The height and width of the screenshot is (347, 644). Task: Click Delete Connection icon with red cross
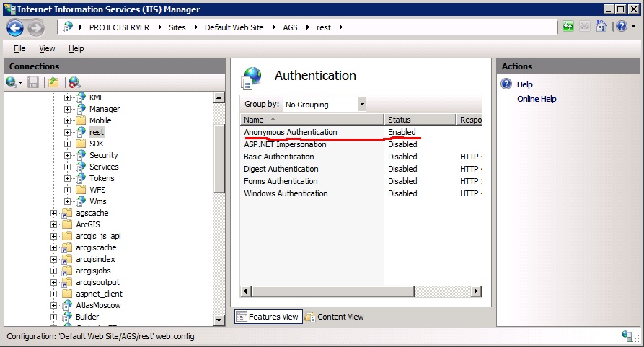pyautogui.click(x=74, y=82)
